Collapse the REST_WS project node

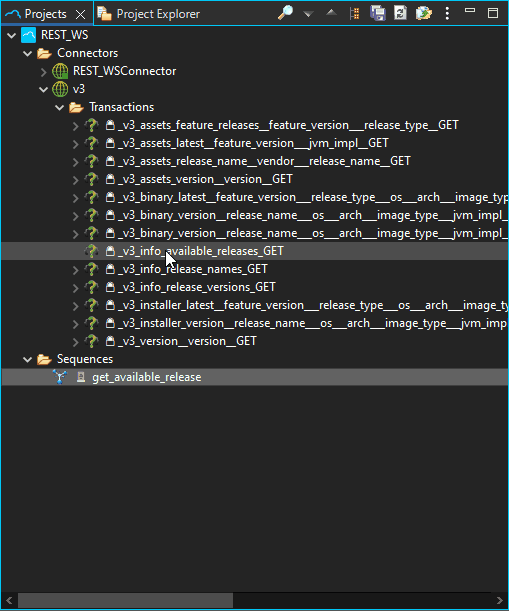point(12,36)
